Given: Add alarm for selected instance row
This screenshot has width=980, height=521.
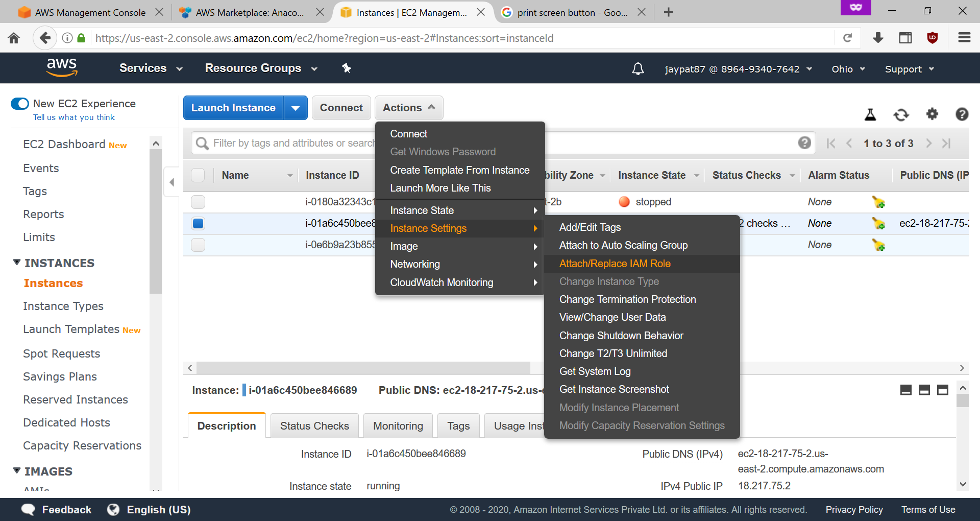Looking at the screenshot, I should (x=878, y=224).
